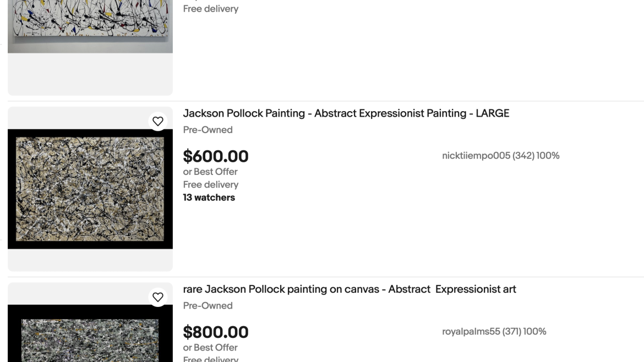Click the '13 watchers' label
Screen dimensions: 644x362
(x=209, y=198)
